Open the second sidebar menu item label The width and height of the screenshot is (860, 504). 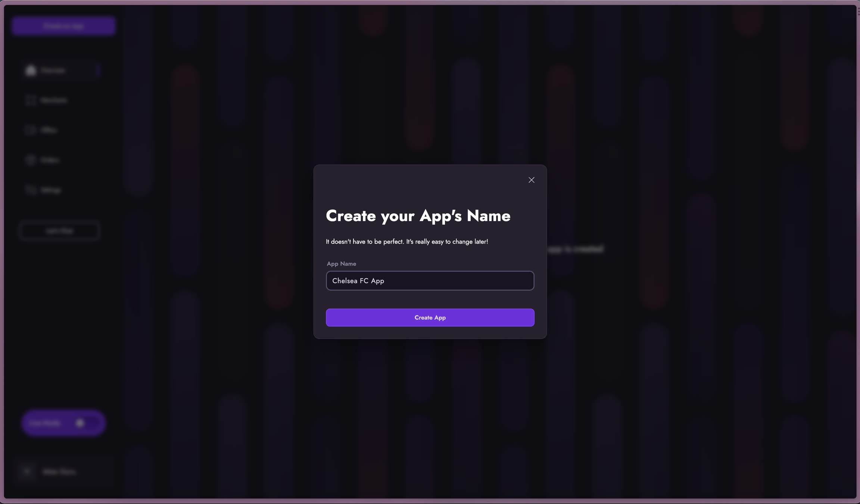click(54, 100)
